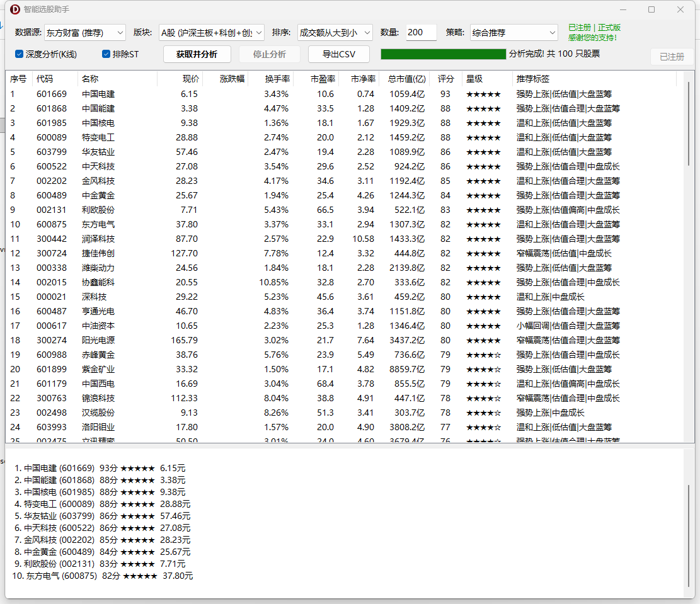Click the 中国西电 name cell
Screen dimensions: 700x604
98,384
